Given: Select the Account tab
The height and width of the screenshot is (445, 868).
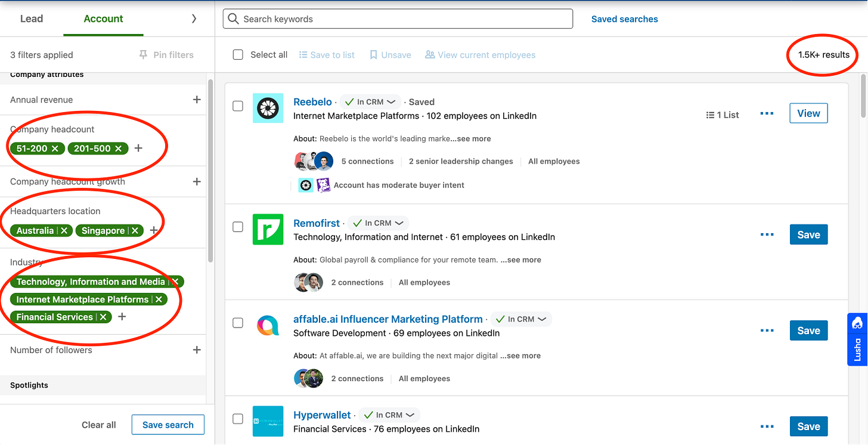Looking at the screenshot, I should click(104, 19).
